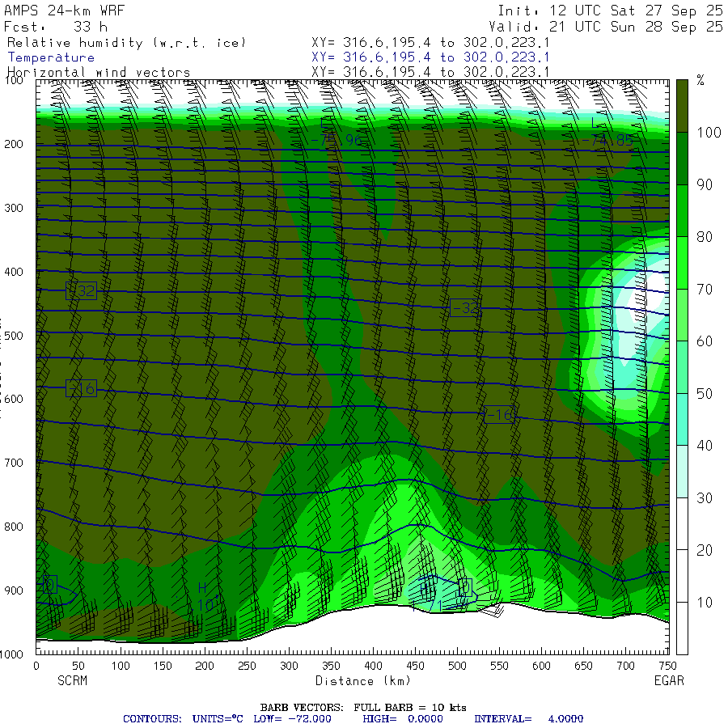The image size is (728, 728).
Task: Click the "450" tick on the distance axis
Action: click(x=415, y=666)
